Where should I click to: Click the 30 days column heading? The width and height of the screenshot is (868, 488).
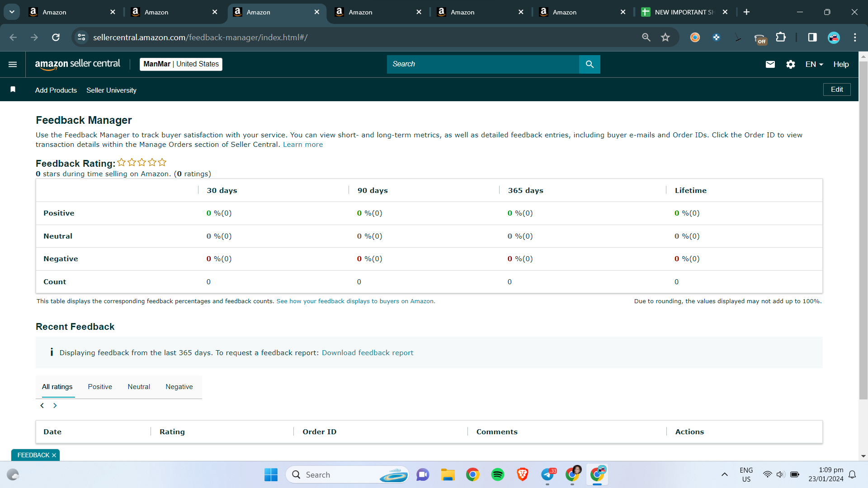pyautogui.click(x=222, y=191)
